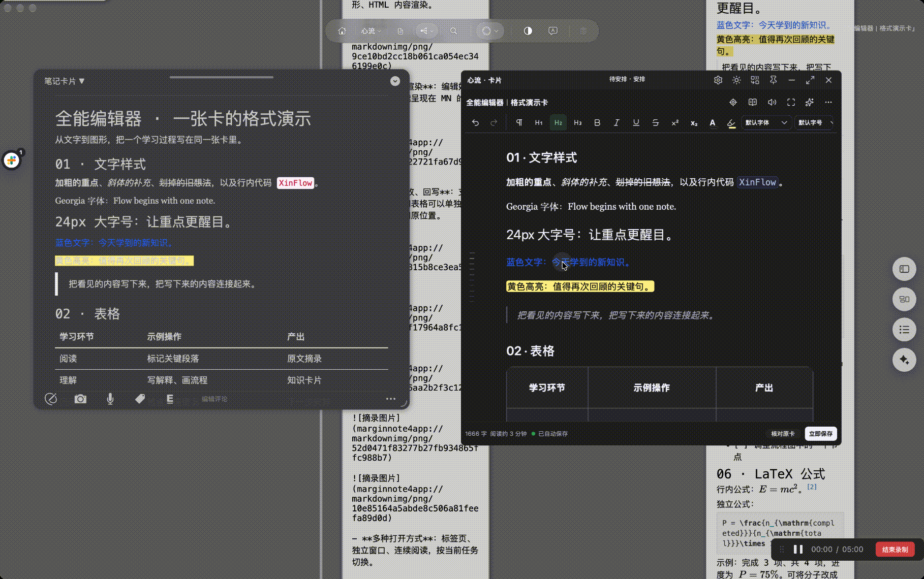Open the list outline button in right sidebar

click(904, 330)
